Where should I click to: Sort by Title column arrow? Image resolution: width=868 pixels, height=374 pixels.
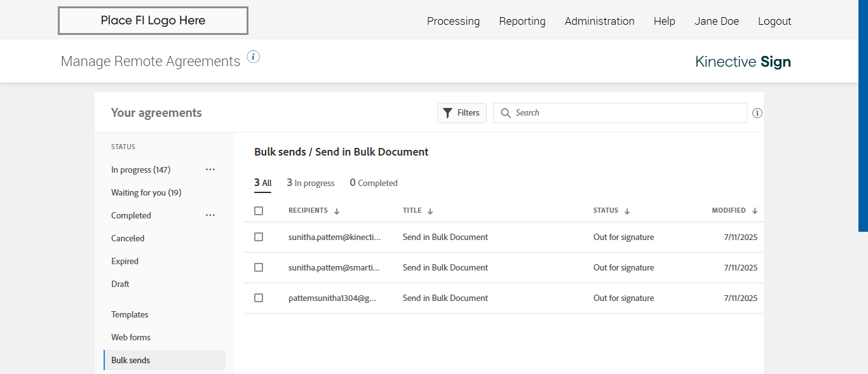tap(430, 211)
